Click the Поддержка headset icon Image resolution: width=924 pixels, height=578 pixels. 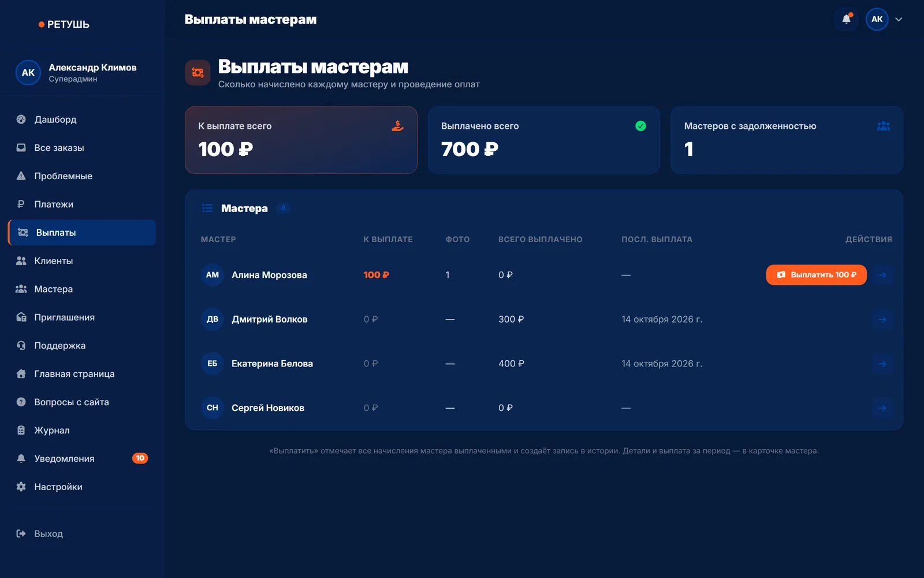(21, 346)
